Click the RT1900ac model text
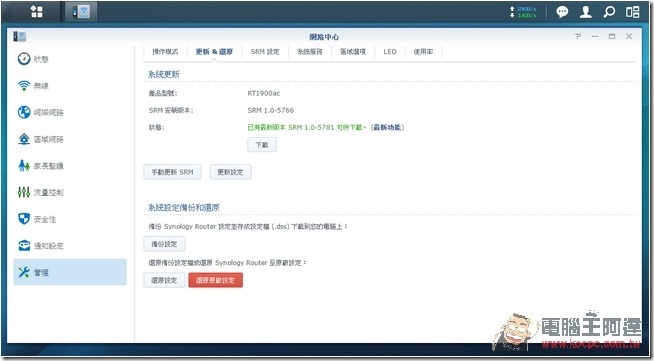 click(264, 93)
